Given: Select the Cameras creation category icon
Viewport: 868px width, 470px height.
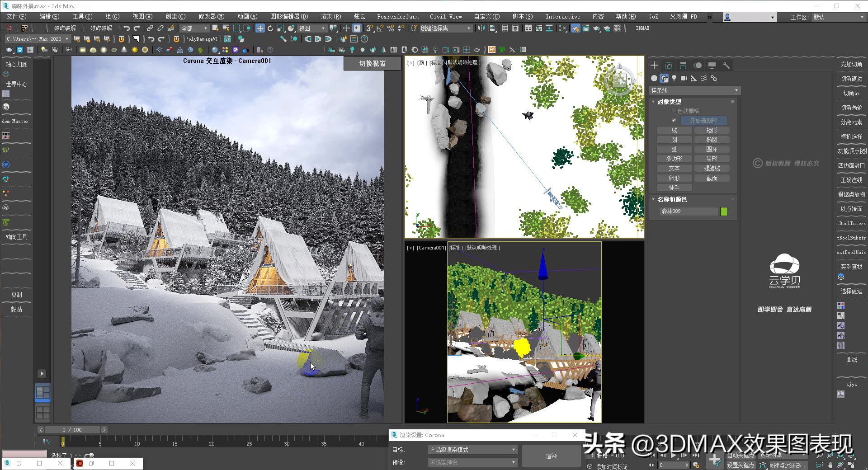Looking at the screenshot, I should point(684,78).
